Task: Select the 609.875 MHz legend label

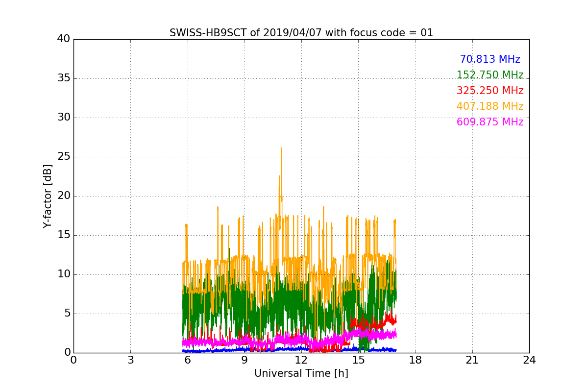Action: (490, 122)
